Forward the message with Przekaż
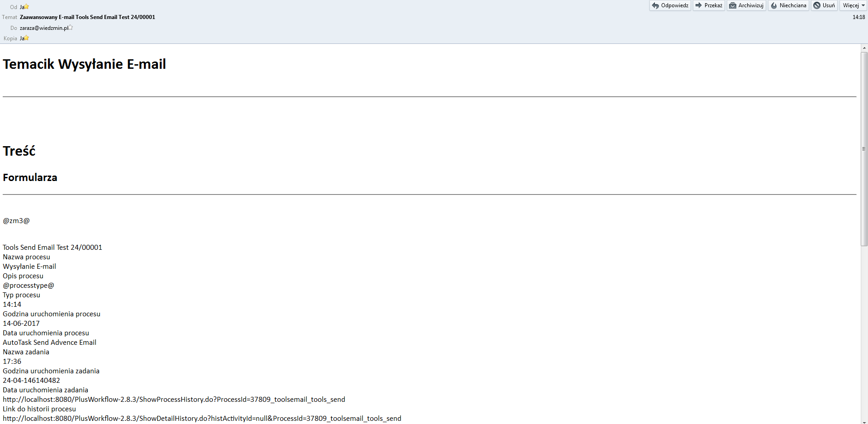This screenshot has height=424, width=868. (709, 5)
